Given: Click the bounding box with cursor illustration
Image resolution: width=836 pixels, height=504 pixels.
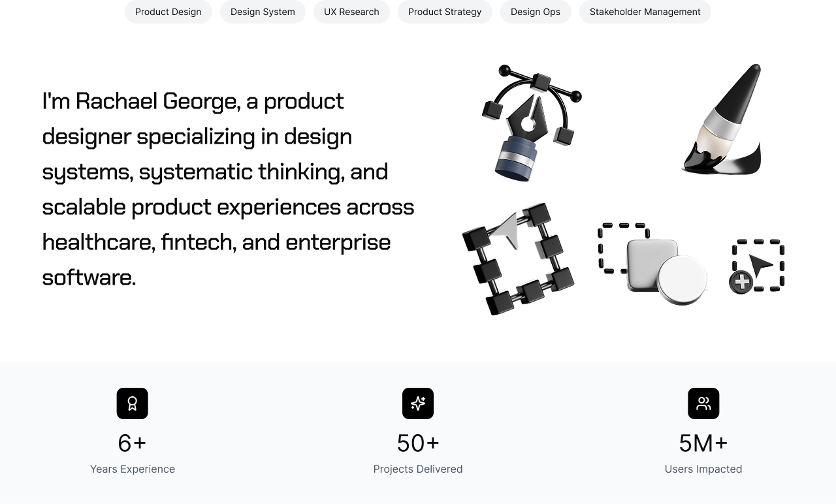Looking at the screenshot, I should pyautogui.click(x=518, y=259).
